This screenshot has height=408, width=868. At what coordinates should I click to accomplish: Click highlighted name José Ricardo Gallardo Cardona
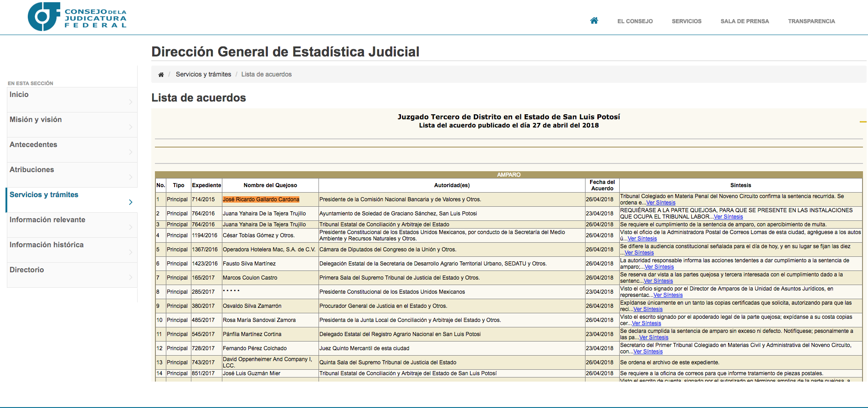click(x=261, y=199)
